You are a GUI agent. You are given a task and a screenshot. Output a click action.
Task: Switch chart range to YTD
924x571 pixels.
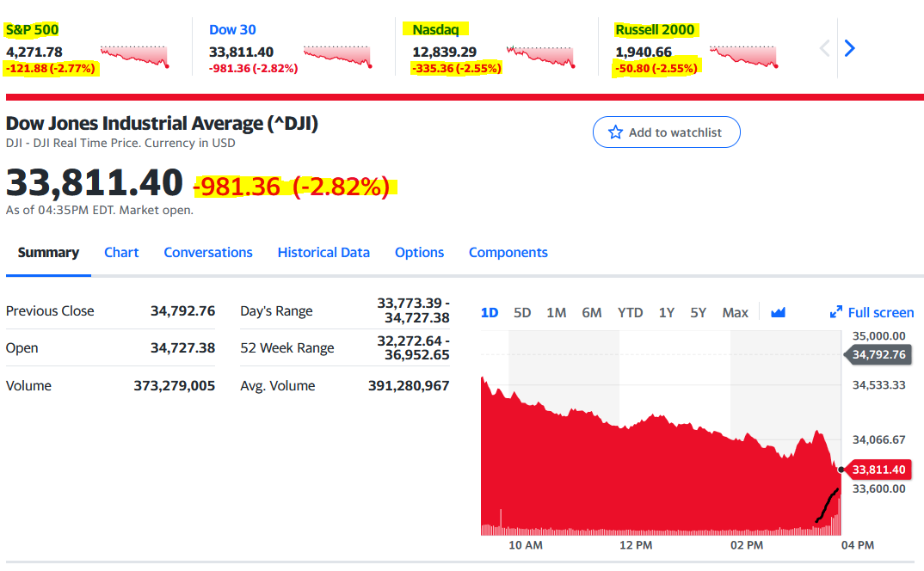(630, 313)
